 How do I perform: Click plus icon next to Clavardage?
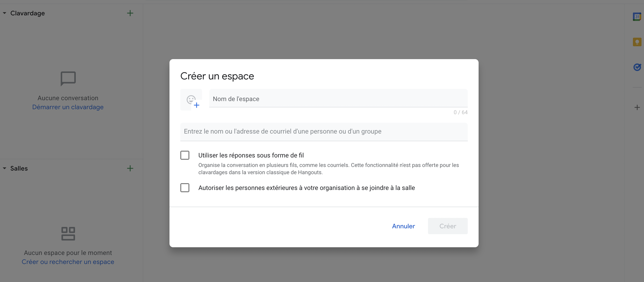click(130, 13)
